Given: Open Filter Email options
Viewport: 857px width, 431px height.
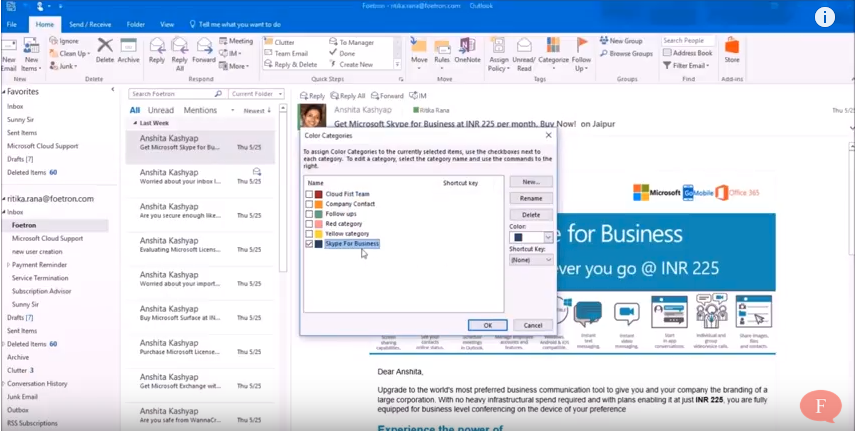Looking at the screenshot, I should 687,66.
